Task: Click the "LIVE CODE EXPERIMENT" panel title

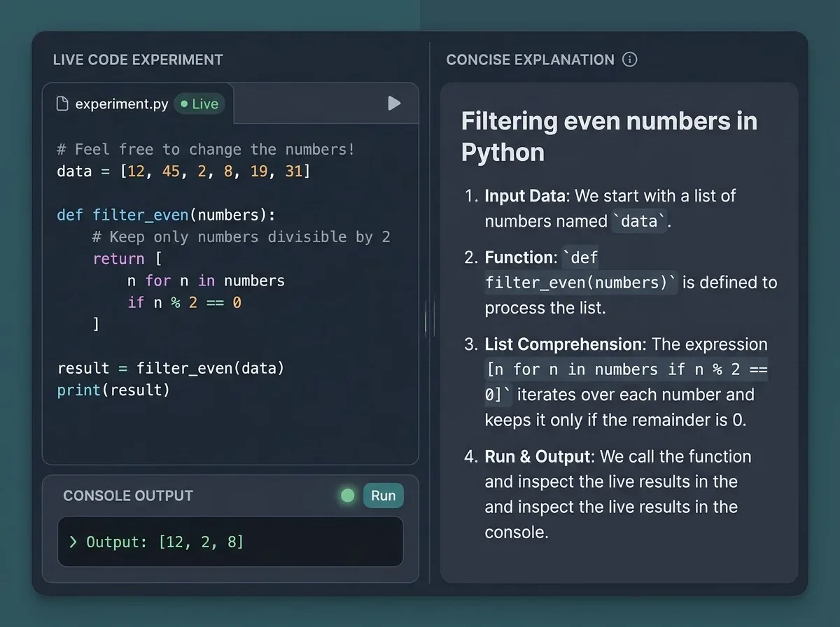Action: (x=138, y=60)
